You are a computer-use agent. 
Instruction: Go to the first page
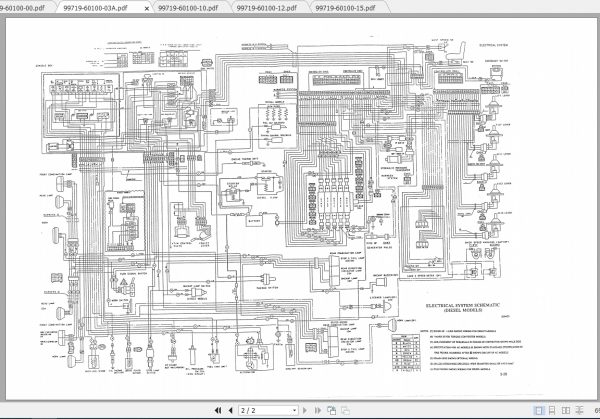[218, 410]
